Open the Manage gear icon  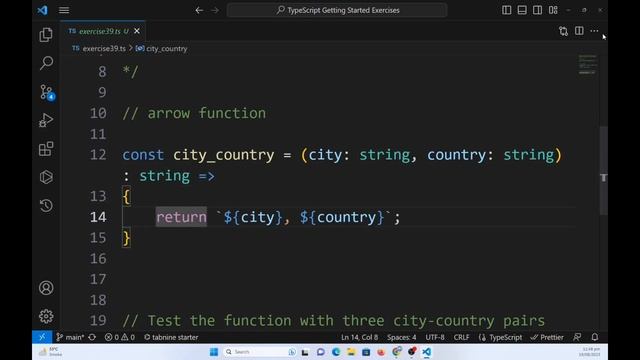46,316
